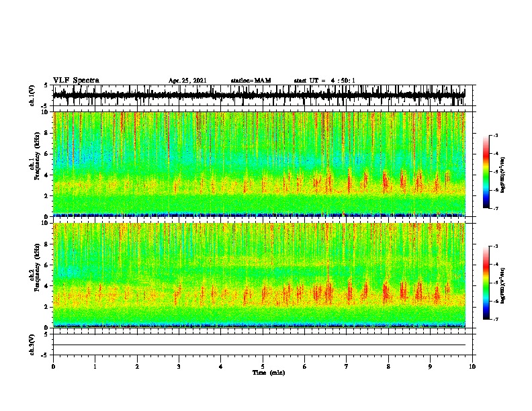The image size is (532, 411).
Task: Click the "-3" label on ch.1 color scale
Action: (496, 135)
